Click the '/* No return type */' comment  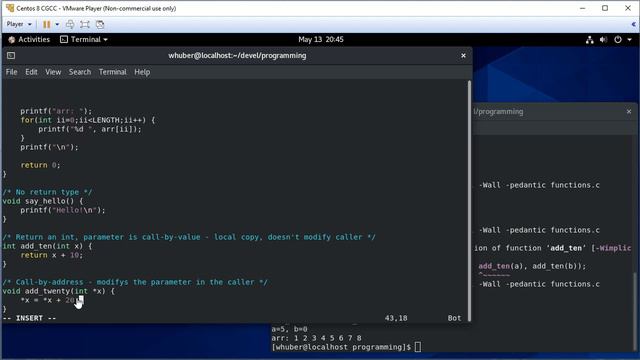(x=47, y=192)
